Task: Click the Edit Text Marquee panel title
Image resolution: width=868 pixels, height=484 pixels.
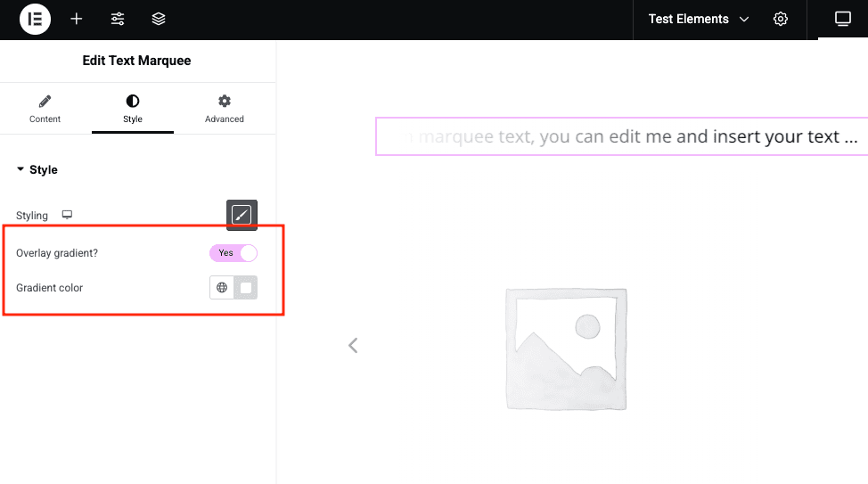Action: point(137,61)
